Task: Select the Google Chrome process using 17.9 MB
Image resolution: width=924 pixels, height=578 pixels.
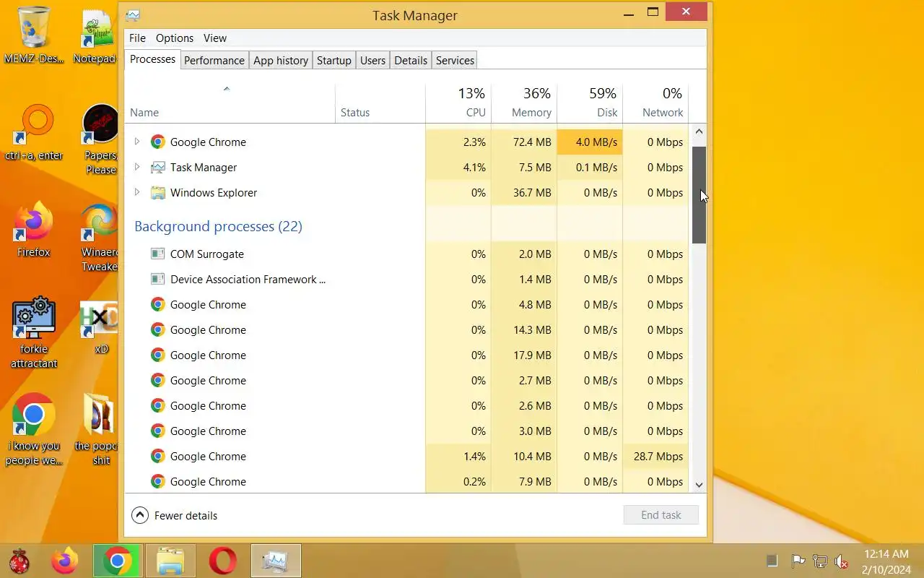Action: pos(406,355)
